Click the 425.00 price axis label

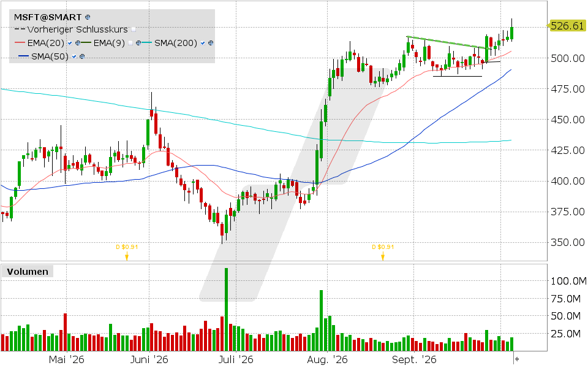point(568,150)
